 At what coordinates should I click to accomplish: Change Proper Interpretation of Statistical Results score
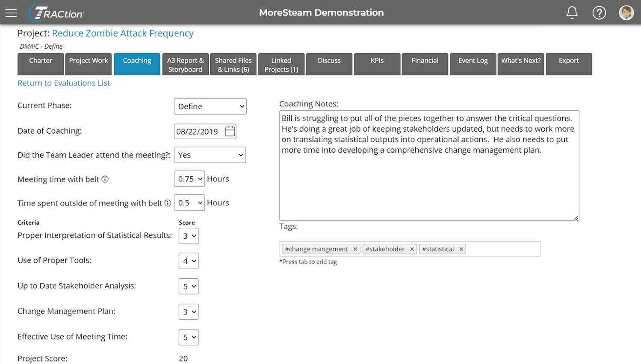click(x=189, y=236)
